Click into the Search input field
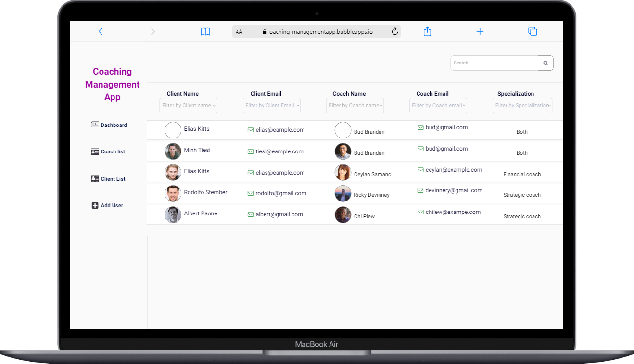The width and height of the screenshot is (634, 364). click(494, 63)
